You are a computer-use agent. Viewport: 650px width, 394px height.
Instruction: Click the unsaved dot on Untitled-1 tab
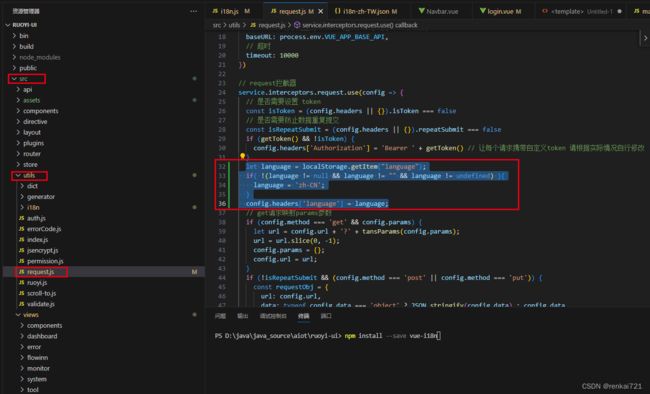619,12
